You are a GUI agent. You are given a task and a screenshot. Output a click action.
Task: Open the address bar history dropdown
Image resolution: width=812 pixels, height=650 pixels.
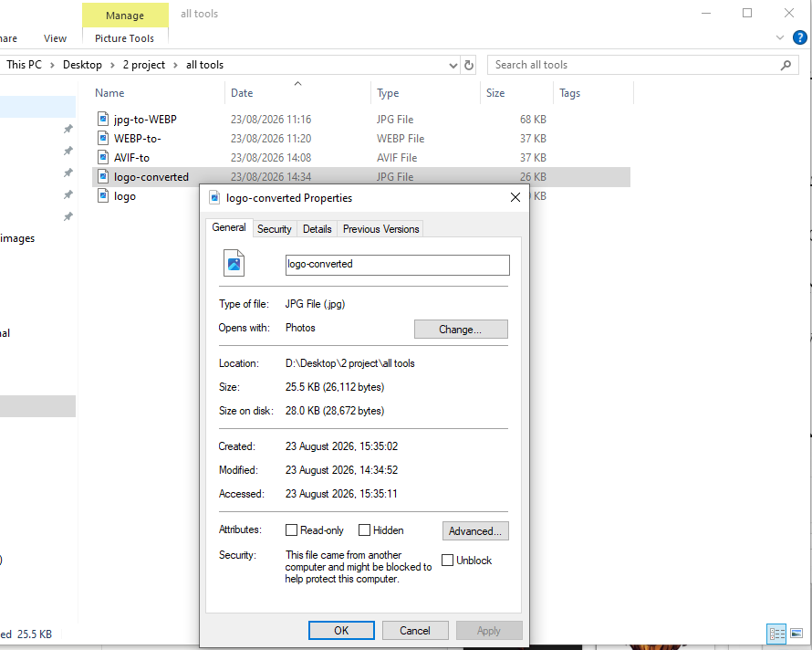[453, 66]
